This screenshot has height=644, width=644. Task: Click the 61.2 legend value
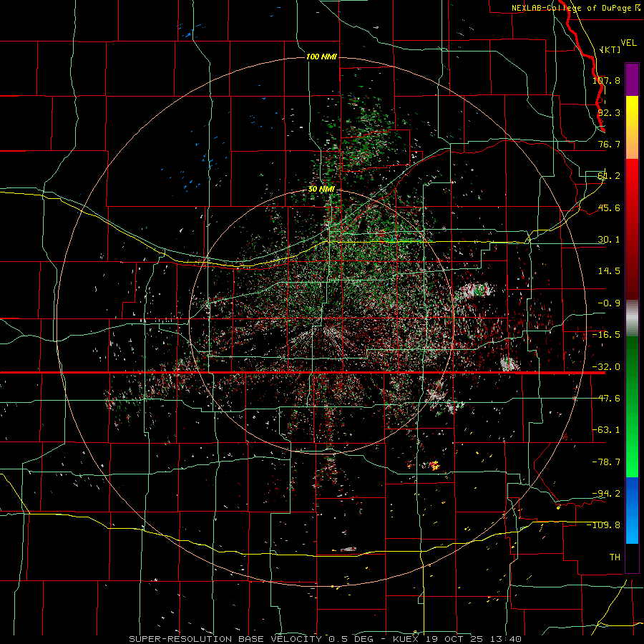point(609,176)
